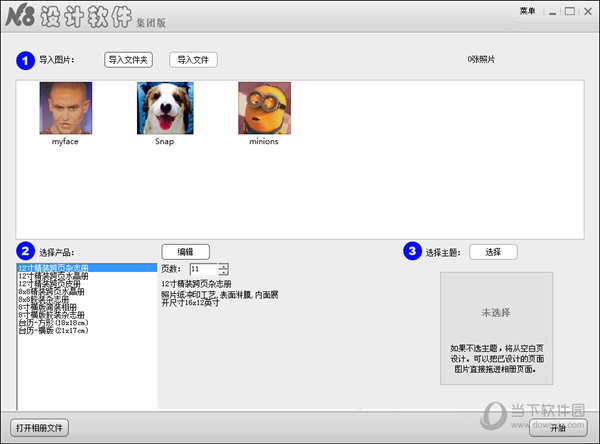Maximize the N8 design software window
Image resolution: width=600 pixels, height=444 pixels.
[570, 11]
